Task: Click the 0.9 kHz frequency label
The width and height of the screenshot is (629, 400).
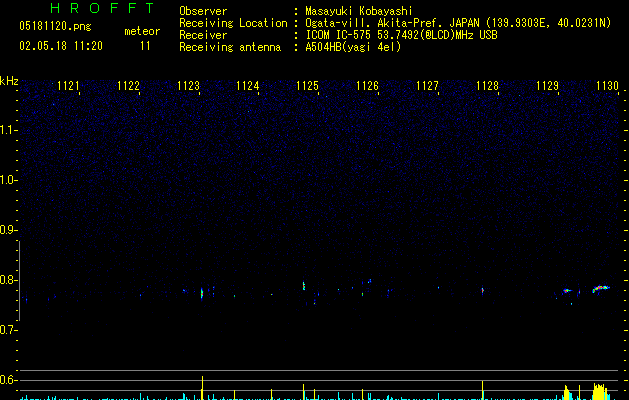Action: point(8,230)
